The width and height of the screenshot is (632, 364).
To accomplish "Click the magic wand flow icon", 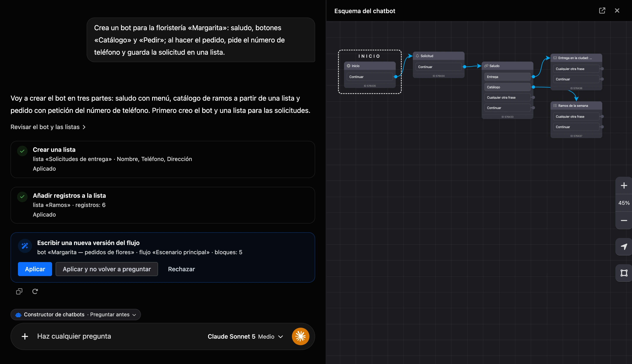I will [25, 246].
